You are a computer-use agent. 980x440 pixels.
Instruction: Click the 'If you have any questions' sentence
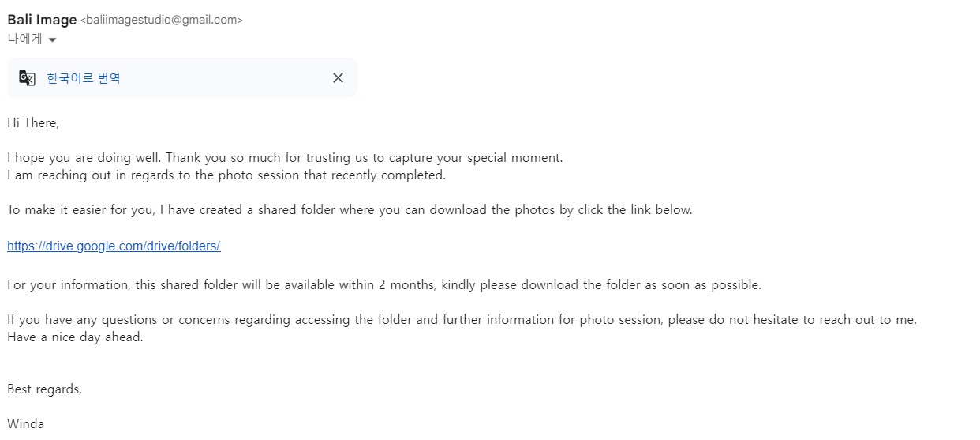tap(462, 320)
